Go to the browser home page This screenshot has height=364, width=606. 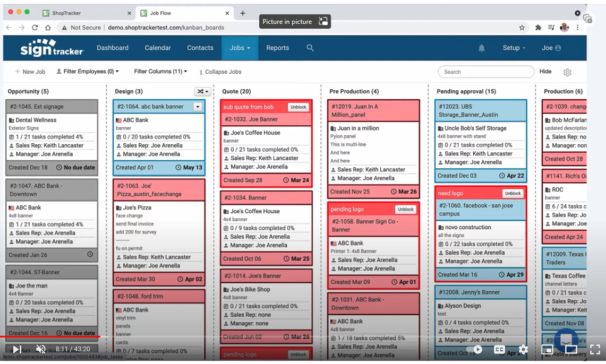(x=48, y=28)
